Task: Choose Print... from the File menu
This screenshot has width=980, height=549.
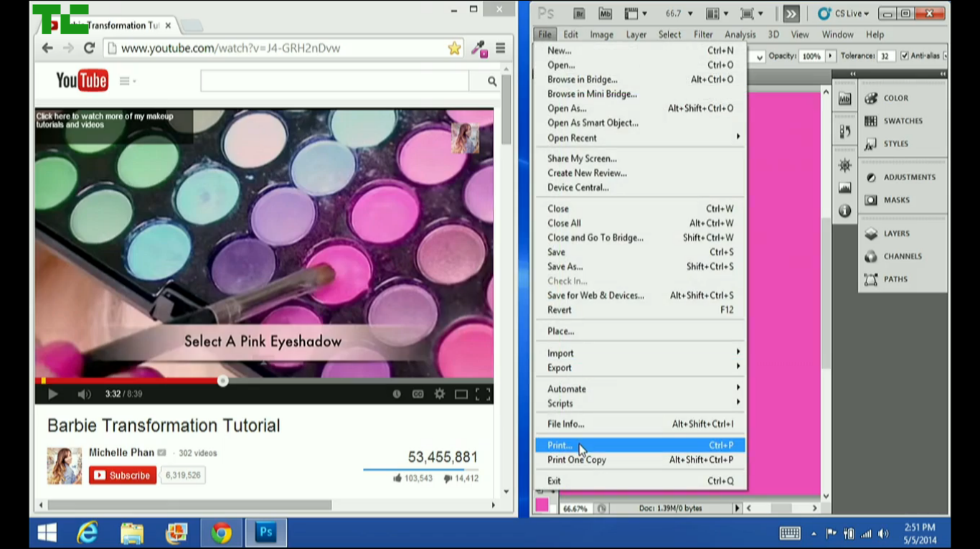Action: point(640,446)
